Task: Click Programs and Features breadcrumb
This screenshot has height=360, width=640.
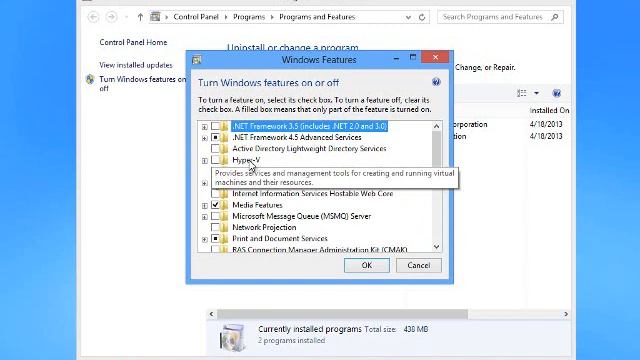Action: 317,17
